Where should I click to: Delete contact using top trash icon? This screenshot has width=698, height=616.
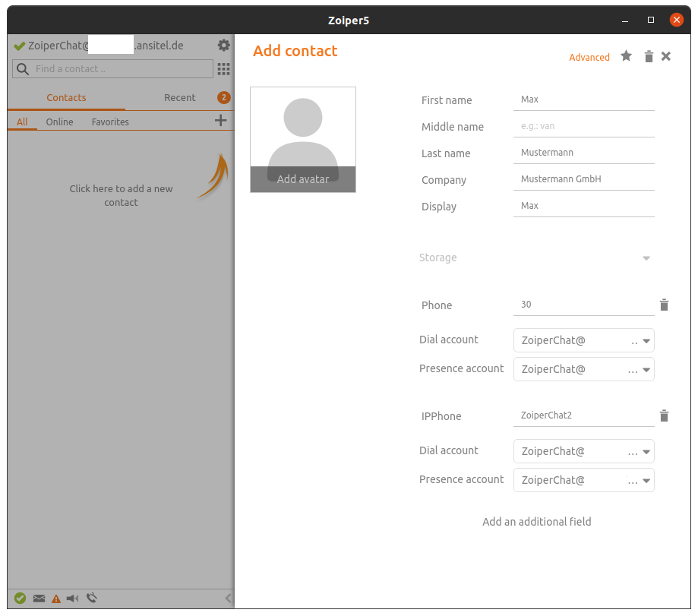click(x=649, y=57)
